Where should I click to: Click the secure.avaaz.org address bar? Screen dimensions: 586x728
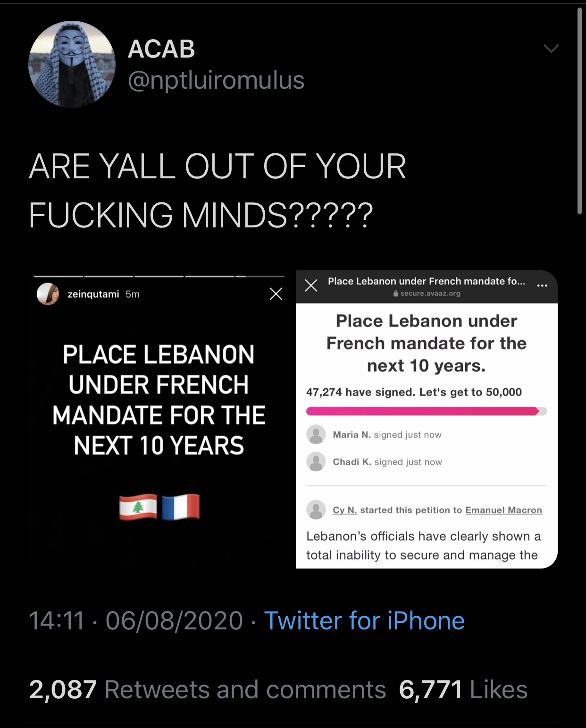tap(427, 293)
